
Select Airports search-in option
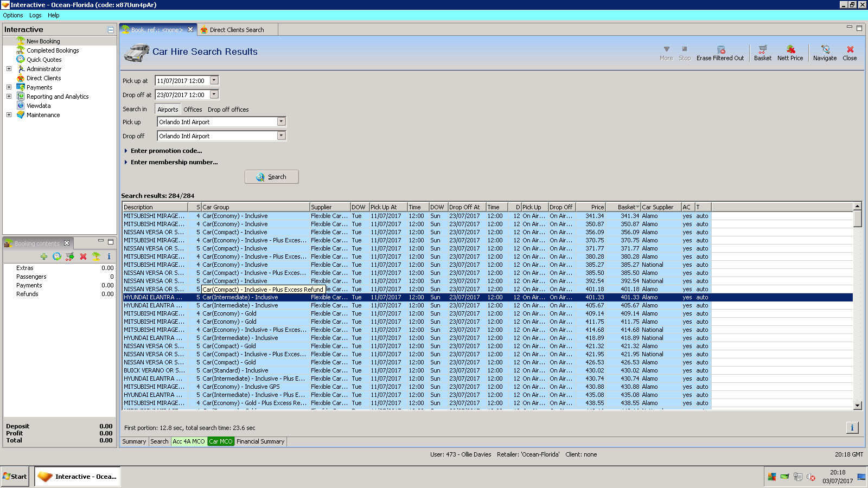pyautogui.click(x=168, y=110)
